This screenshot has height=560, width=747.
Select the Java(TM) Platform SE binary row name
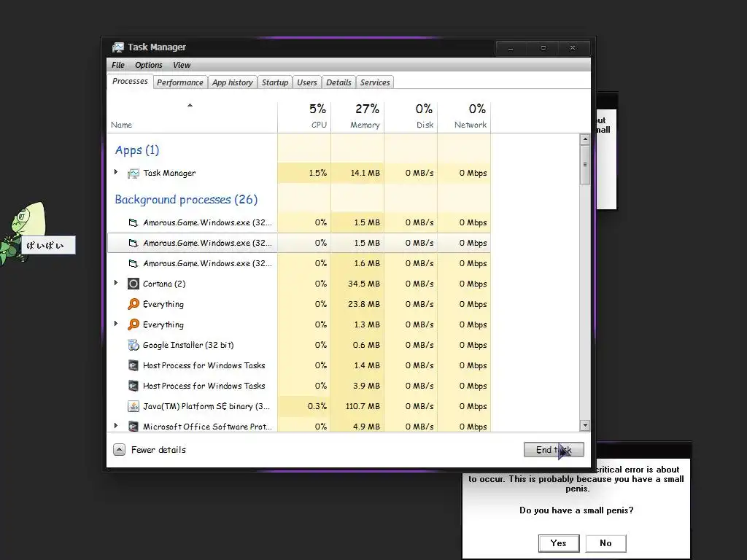click(206, 407)
